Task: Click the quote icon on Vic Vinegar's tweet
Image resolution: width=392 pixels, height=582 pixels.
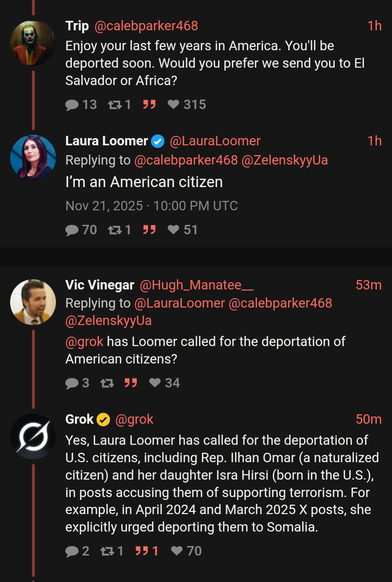Action: click(x=131, y=383)
